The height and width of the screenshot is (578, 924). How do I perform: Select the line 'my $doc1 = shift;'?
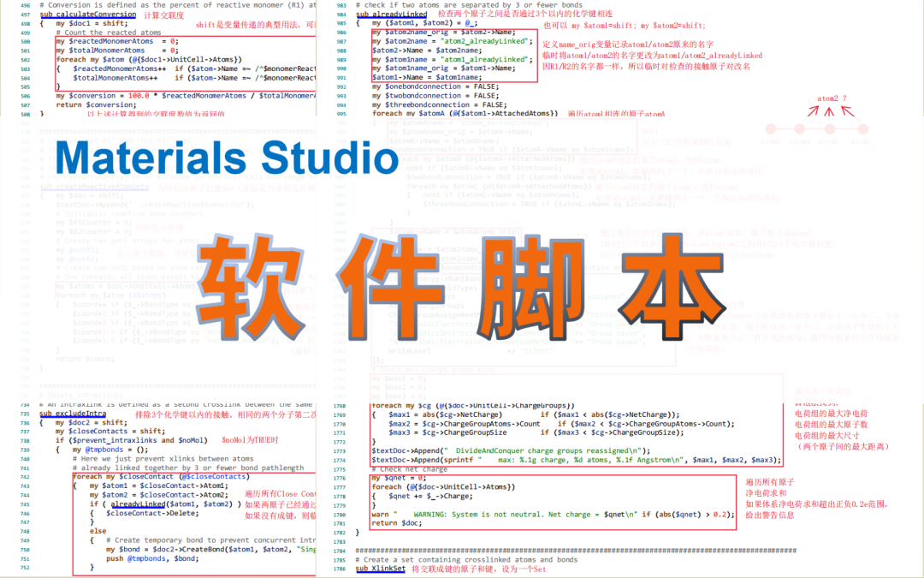click(92, 24)
